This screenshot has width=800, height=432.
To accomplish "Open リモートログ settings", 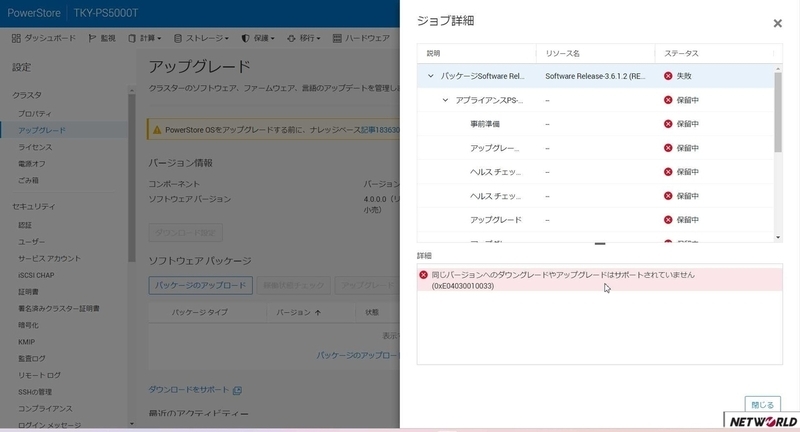I will coord(39,375).
